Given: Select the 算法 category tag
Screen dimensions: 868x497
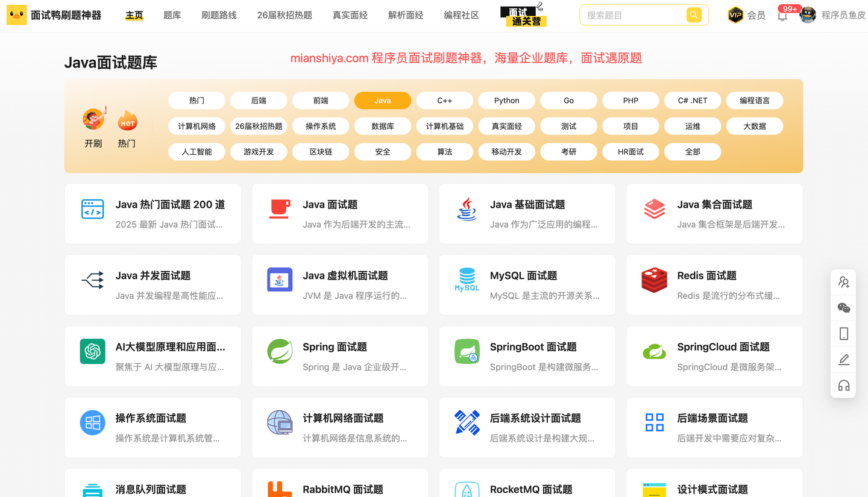Looking at the screenshot, I should coord(445,152).
